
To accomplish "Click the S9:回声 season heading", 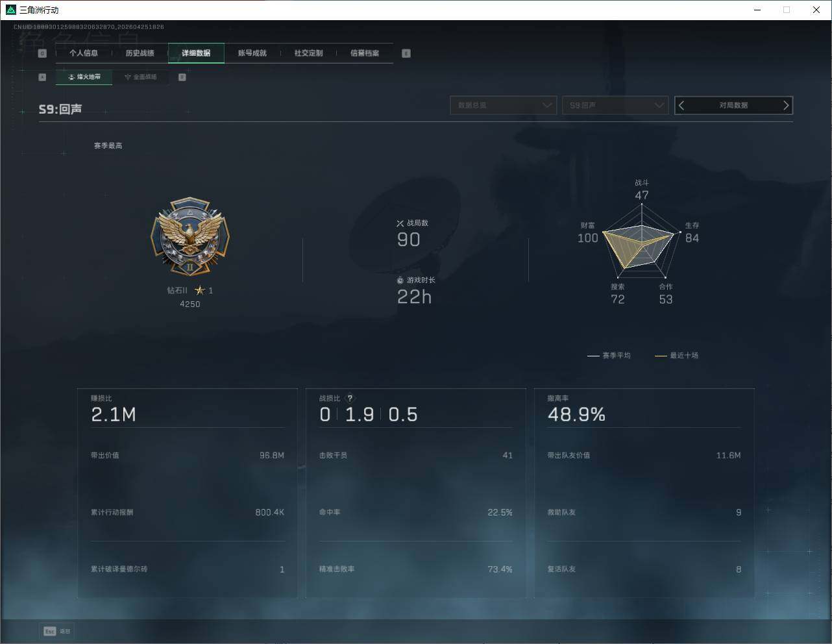I will click(60, 109).
